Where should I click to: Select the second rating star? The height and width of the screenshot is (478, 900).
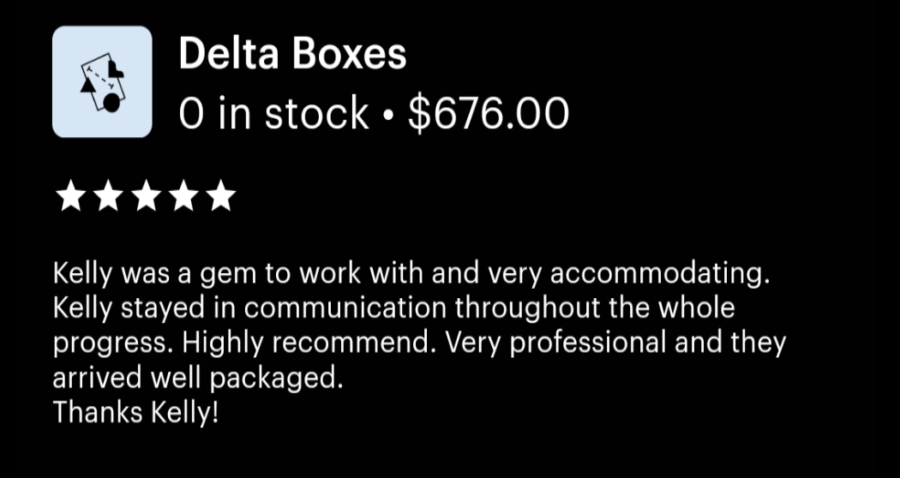(x=108, y=196)
